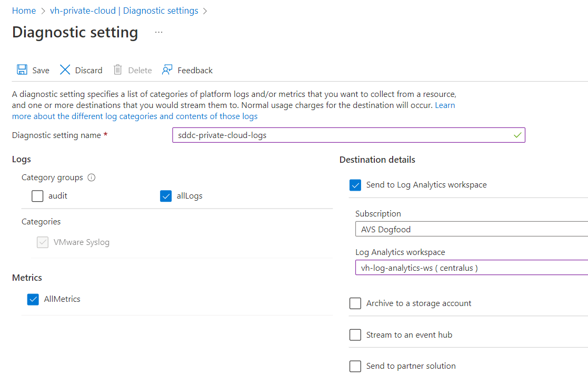Open the Subscription dropdown AVS Dogfood
The width and height of the screenshot is (588, 374).
click(471, 229)
